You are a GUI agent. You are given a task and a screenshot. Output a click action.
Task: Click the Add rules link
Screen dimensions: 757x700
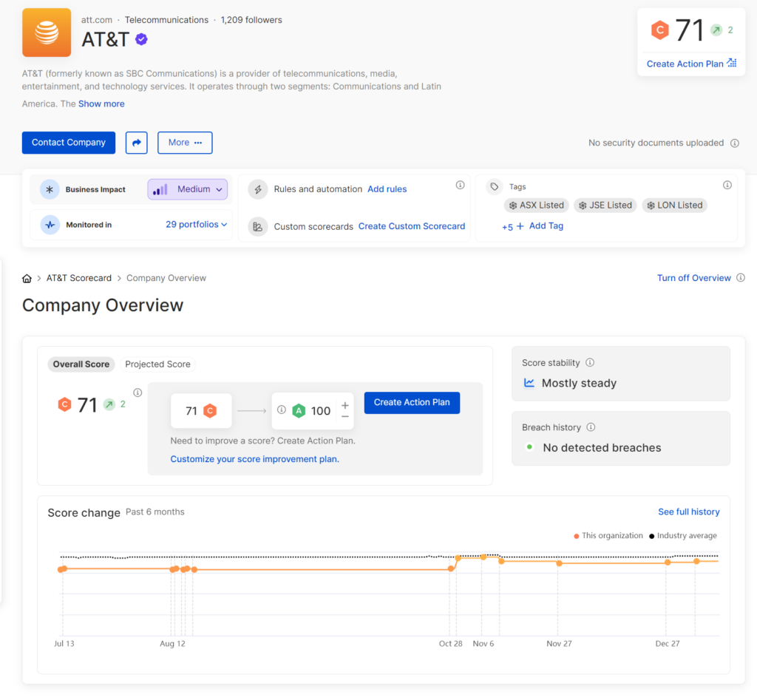(x=387, y=189)
